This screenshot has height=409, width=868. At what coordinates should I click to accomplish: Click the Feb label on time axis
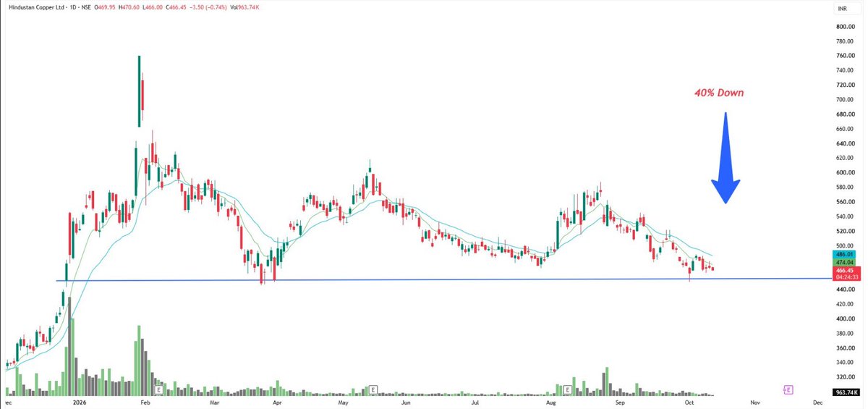click(x=144, y=401)
